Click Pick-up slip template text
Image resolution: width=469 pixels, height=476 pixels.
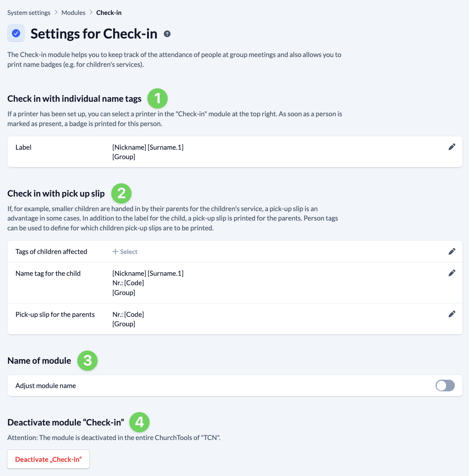(x=128, y=319)
